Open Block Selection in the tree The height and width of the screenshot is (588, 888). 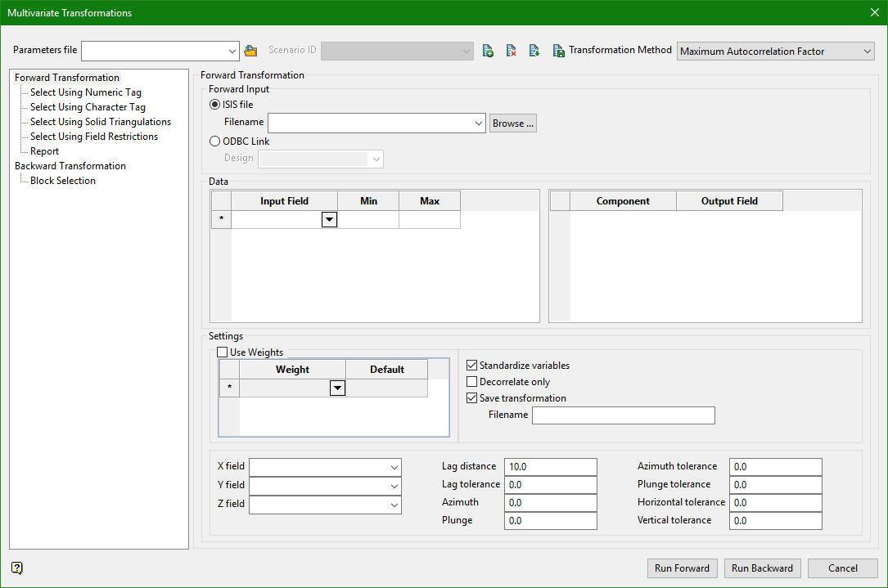click(x=63, y=181)
